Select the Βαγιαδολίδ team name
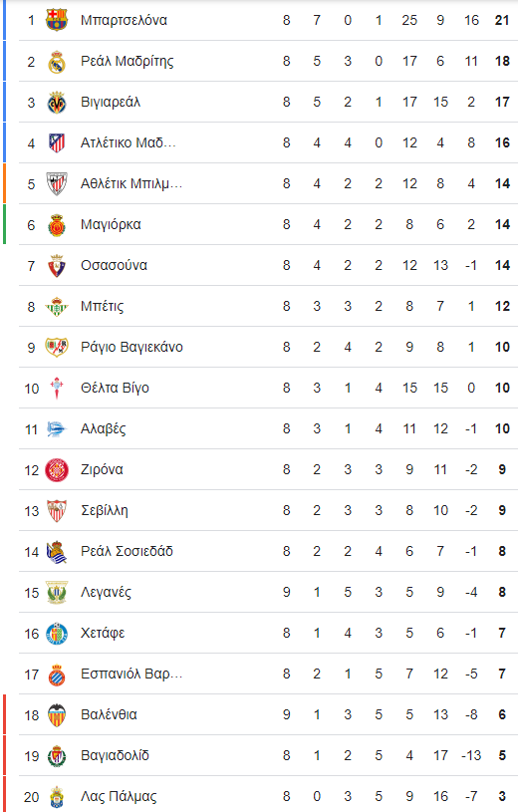This screenshot has height=812, width=518. click(115, 755)
